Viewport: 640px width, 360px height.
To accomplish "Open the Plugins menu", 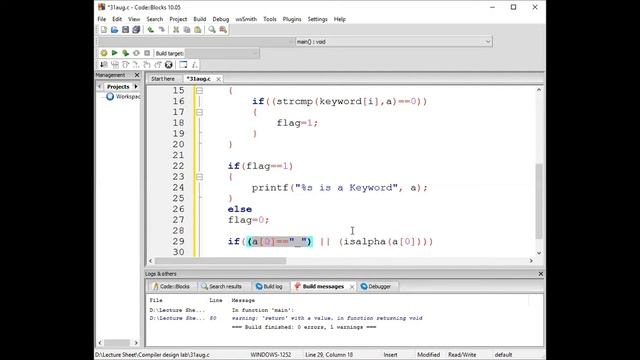I will [292, 19].
